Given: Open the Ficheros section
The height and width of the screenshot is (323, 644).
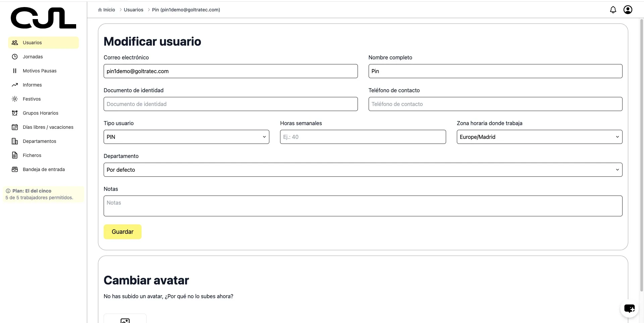Looking at the screenshot, I should coord(32,155).
